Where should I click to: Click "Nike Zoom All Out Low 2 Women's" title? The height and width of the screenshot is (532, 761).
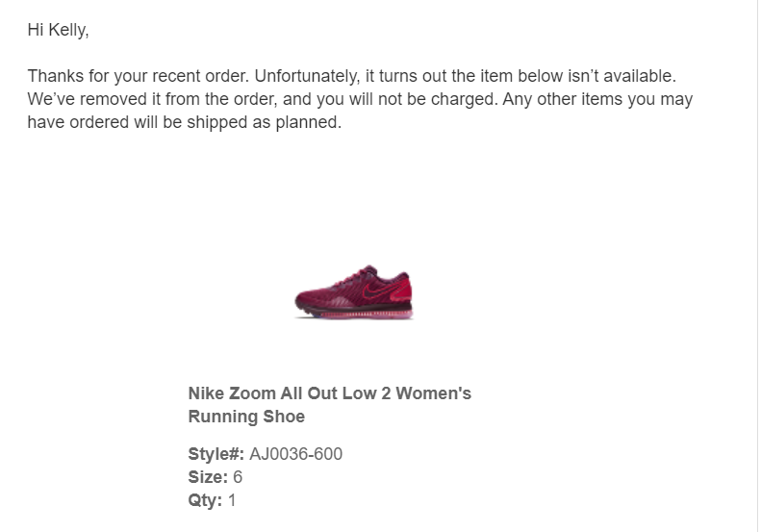pos(329,393)
